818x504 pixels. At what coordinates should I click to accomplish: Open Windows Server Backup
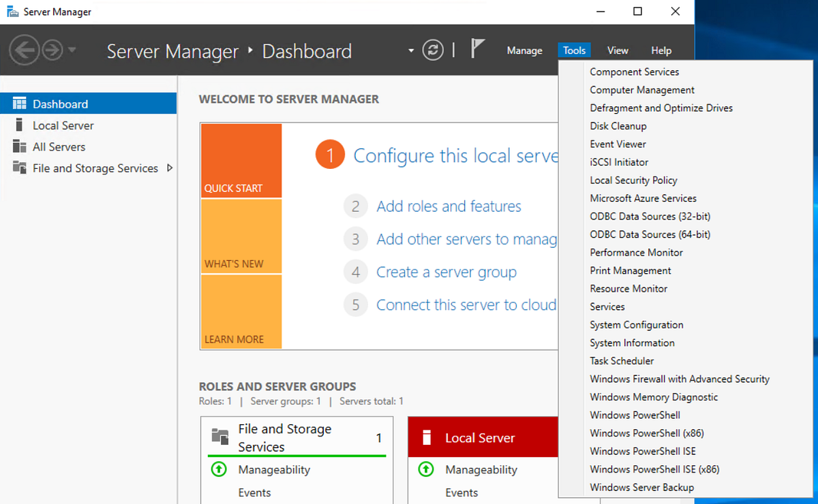[642, 487]
